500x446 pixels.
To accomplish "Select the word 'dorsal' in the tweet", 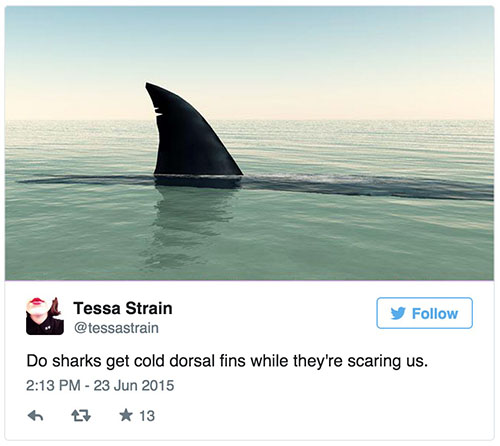I will click(x=192, y=361).
